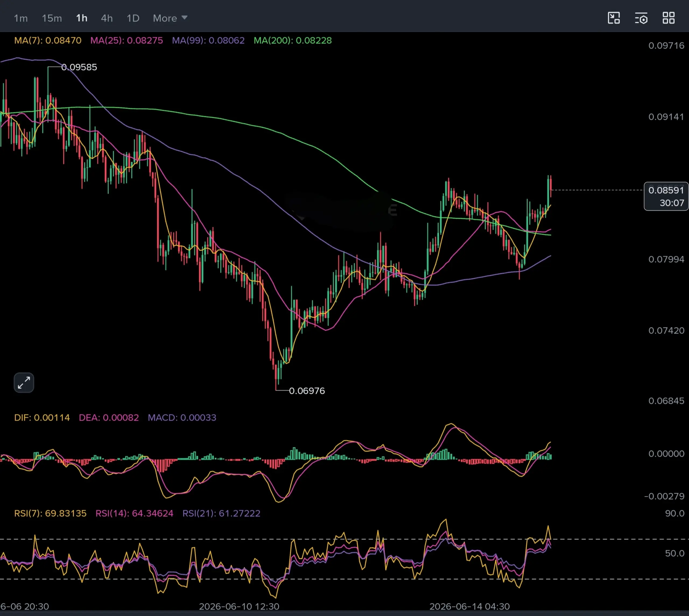Tap the RSI(7): 69.83135 label
Screen dimensions: 689x616
pyautogui.click(x=50, y=514)
